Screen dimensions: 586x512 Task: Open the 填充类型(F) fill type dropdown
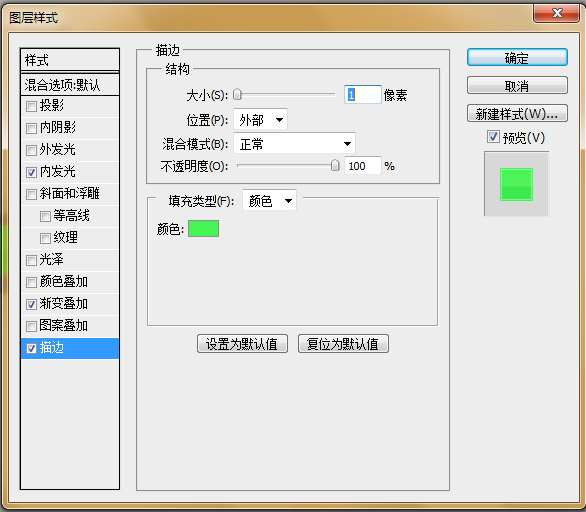coord(269,201)
